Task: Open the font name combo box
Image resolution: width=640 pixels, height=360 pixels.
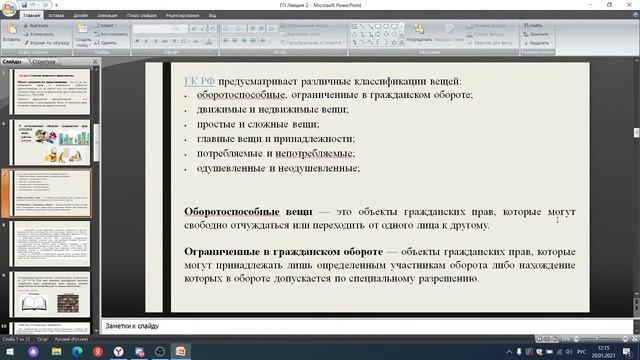Action: [153, 29]
